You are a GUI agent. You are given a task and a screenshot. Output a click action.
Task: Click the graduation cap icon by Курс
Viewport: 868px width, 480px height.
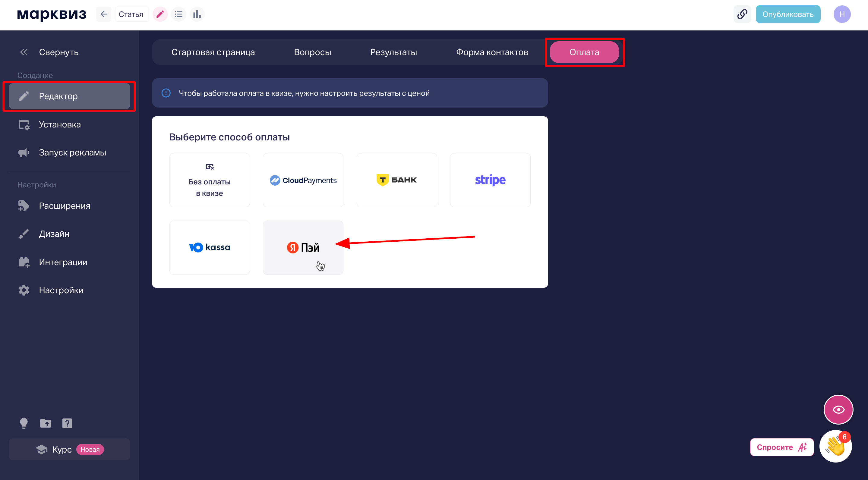[42, 449]
